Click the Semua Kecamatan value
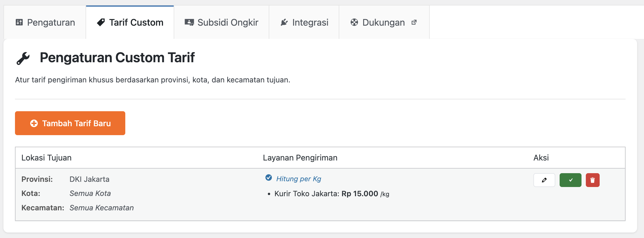This screenshot has height=238, width=644. click(101, 208)
